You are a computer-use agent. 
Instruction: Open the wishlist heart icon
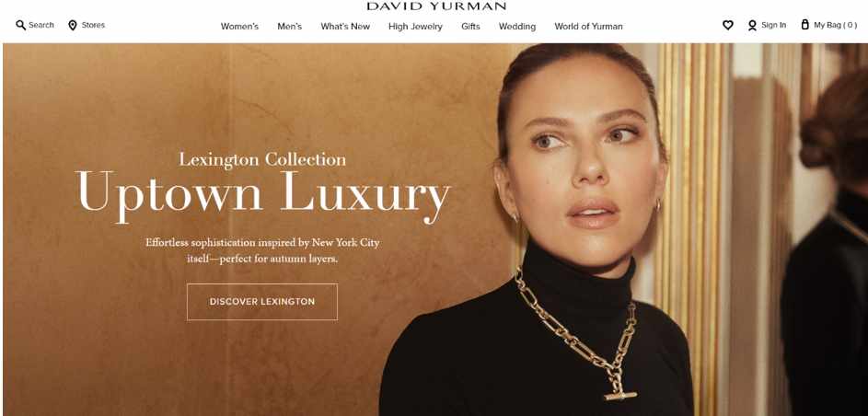(728, 25)
